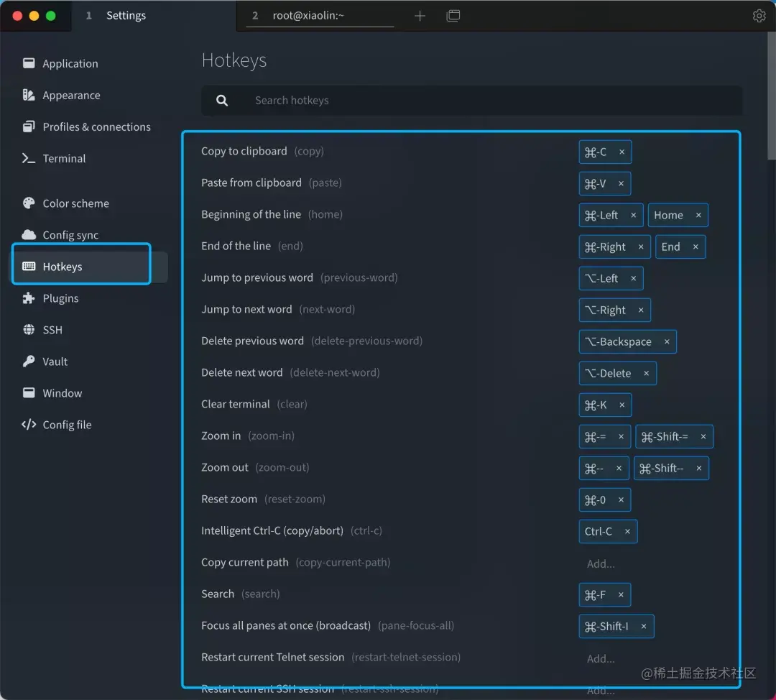This screenshot has width=776, height=700.
Task: Click the settings page vertical scrollbar
Action: (771, 96)
